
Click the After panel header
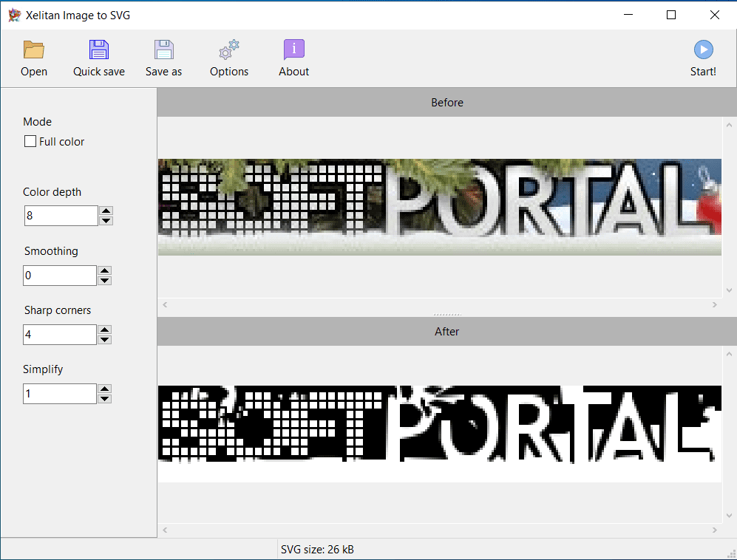point(447,332)
